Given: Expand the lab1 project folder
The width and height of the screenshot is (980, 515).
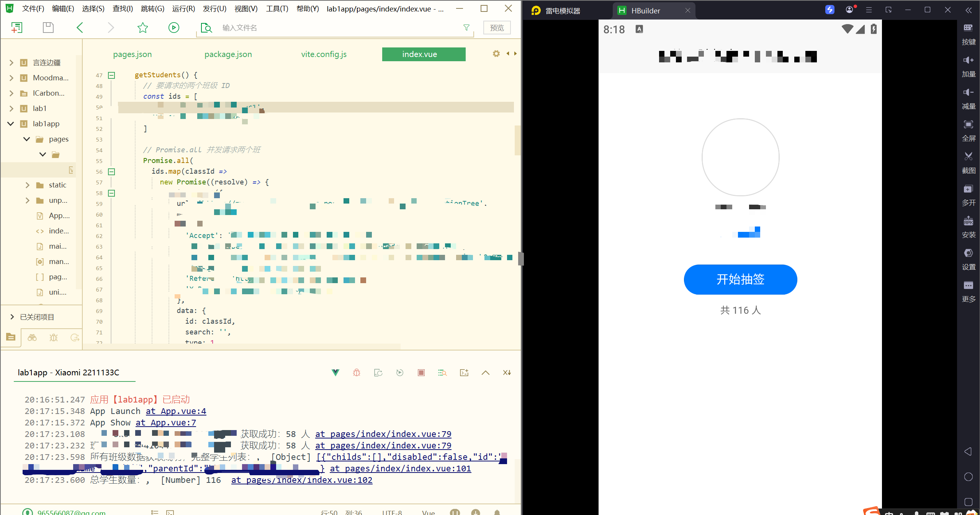Looking at the screenshot, I should 11,109.
